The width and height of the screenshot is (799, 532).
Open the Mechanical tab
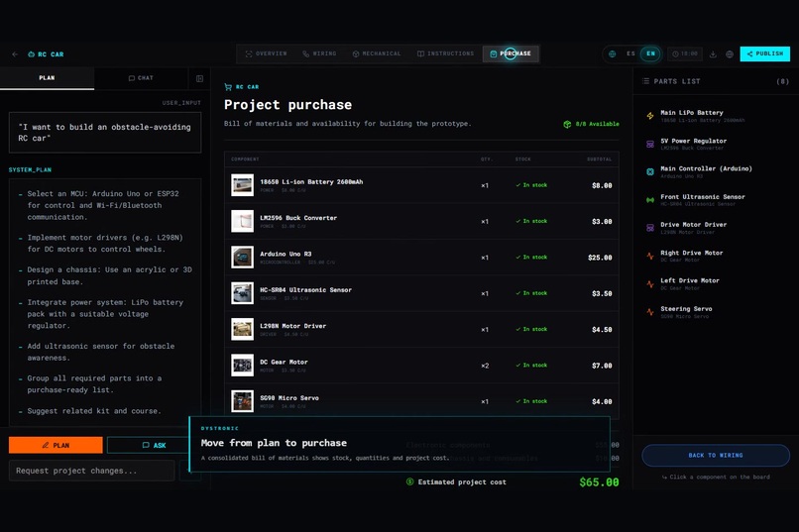coord(377,53)
